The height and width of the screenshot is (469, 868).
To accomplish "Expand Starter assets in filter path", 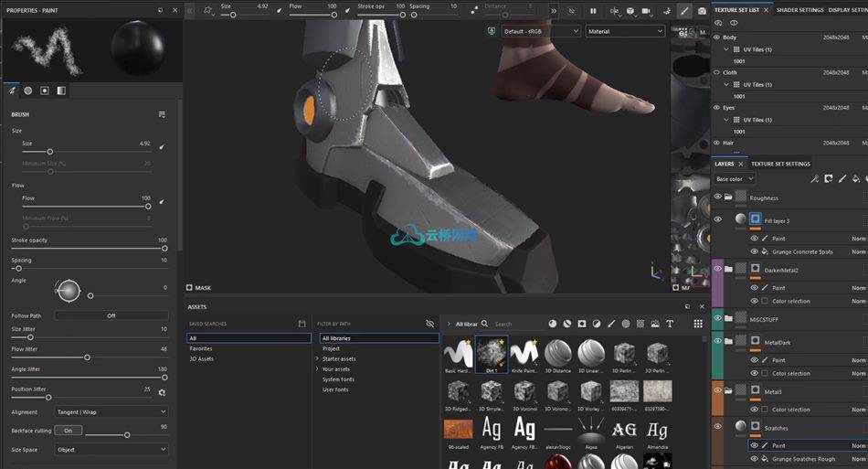I will pyautogui.click(x=317, y=358).
